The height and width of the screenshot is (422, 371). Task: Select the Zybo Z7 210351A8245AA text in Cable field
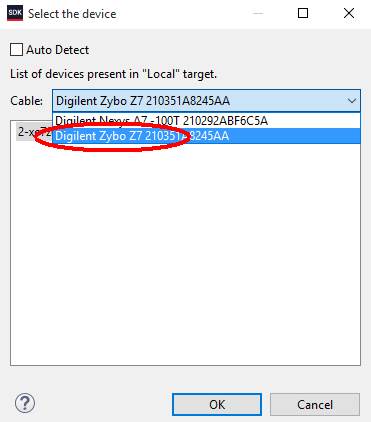coord(180,101)
